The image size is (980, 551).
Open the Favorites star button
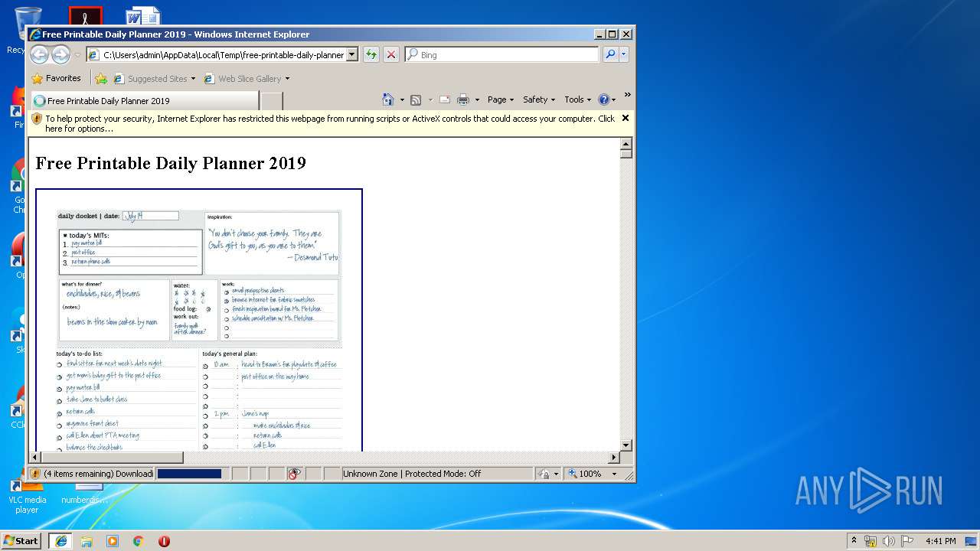click(x=56, y=78)
